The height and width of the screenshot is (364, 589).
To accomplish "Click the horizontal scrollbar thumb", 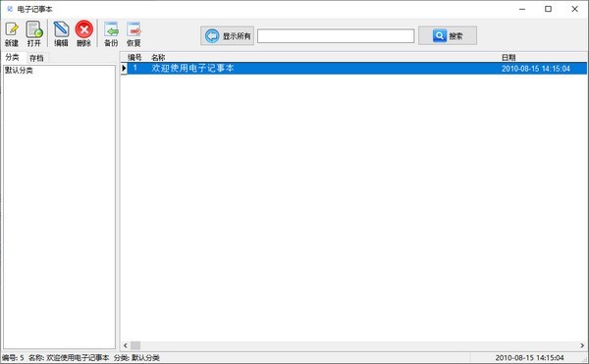I will [135, 345].
